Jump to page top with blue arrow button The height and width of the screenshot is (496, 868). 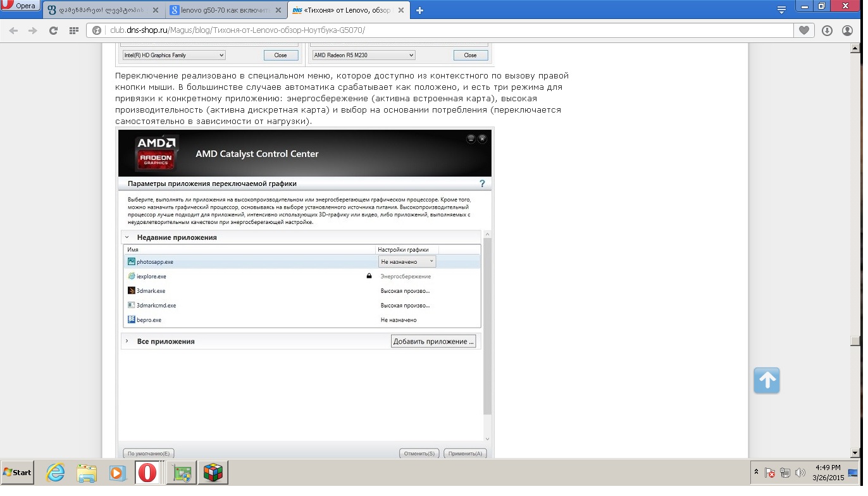[767, 380]
